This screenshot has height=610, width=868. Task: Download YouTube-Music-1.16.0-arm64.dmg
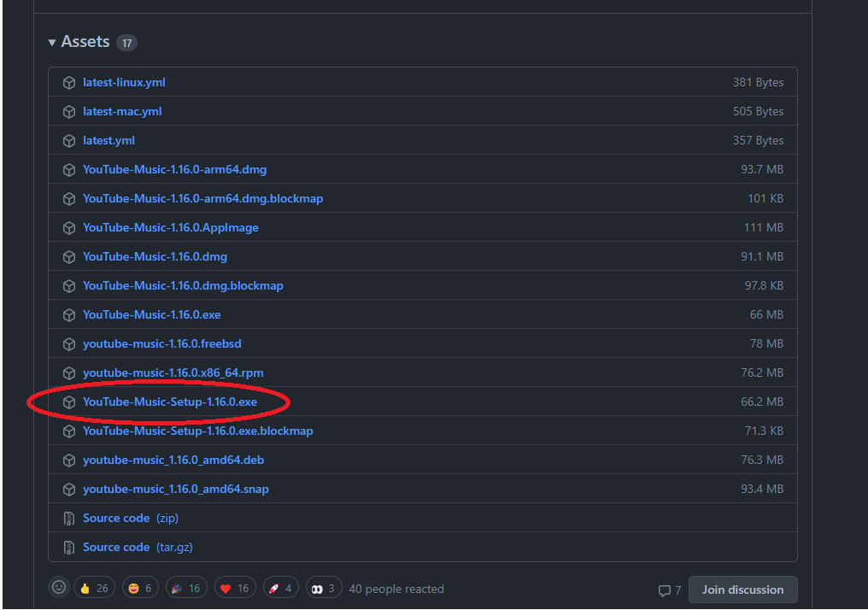pyautogui.click(x=175, y=169)
